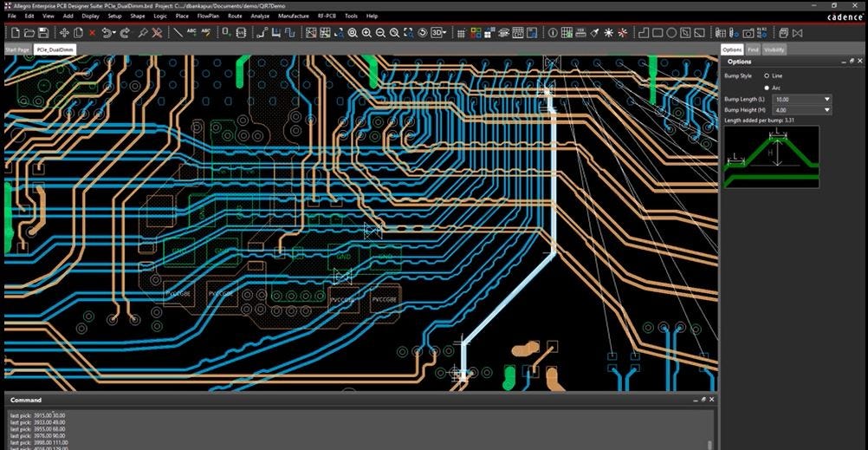Click the Save floppy disk icon

pyautogui.click(x=43, y=33)
